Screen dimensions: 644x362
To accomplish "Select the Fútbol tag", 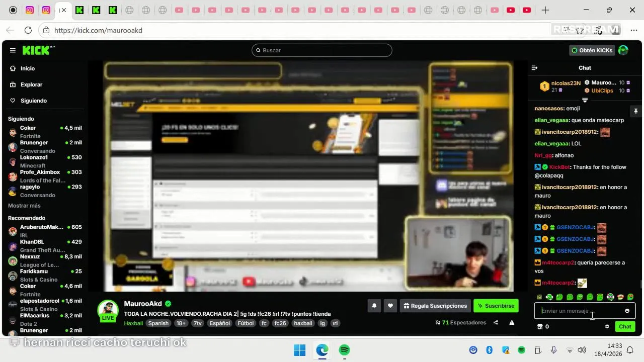I will point(246,323).
